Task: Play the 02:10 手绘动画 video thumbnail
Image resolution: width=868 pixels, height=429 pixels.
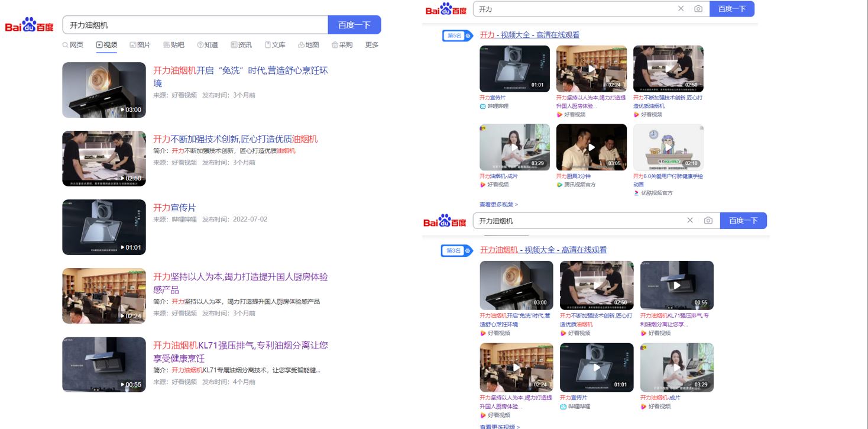Action: [668, 147]
